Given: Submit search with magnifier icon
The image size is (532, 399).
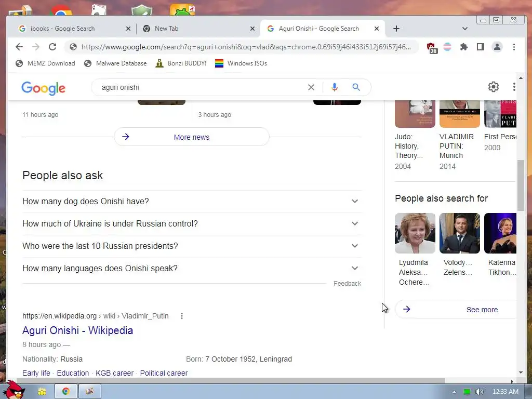Looking at the screenshot, I should point(356,87).
